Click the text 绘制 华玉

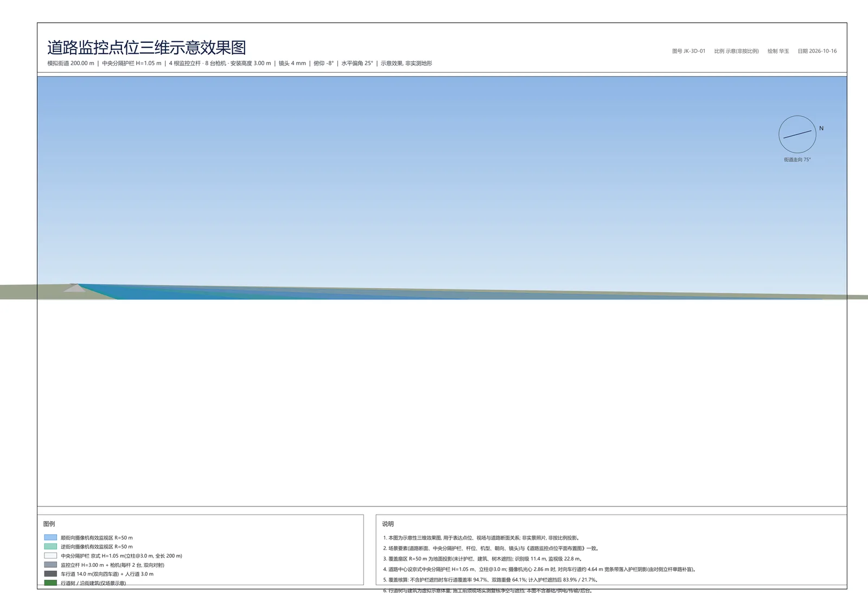[778, 51]
